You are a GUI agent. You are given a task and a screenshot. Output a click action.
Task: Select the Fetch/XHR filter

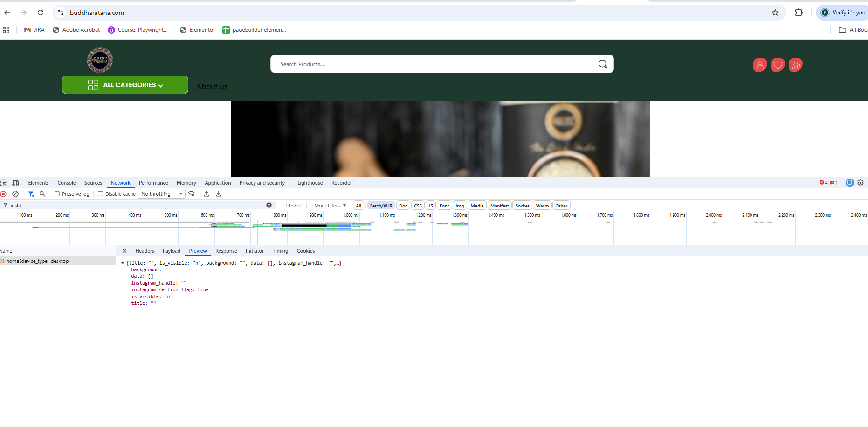pos(381,206)
